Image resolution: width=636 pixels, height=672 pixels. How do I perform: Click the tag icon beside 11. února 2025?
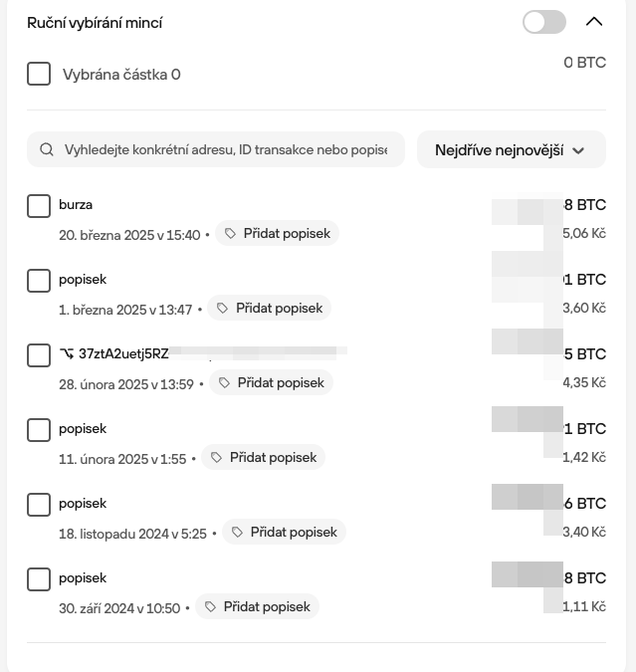point(216,457)
